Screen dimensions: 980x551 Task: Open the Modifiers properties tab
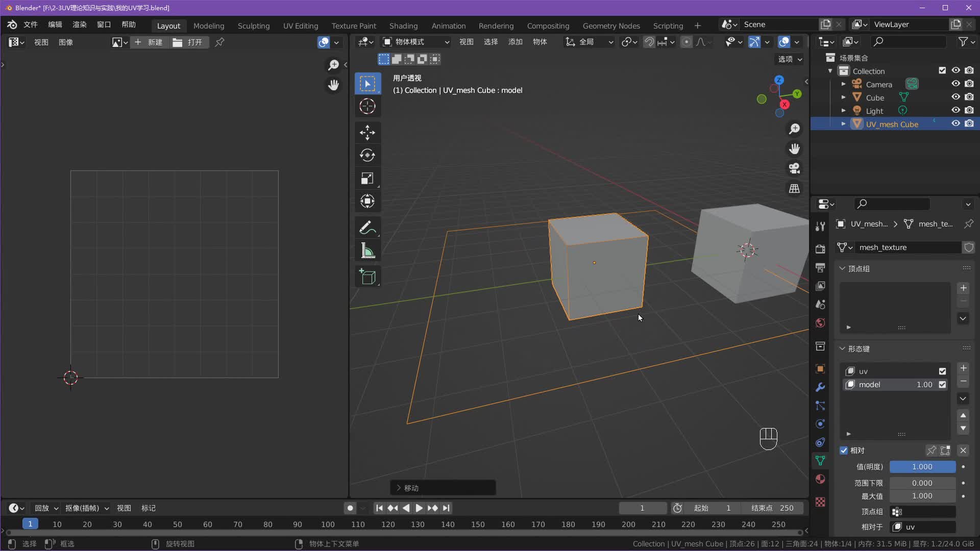tap(820, 387)
